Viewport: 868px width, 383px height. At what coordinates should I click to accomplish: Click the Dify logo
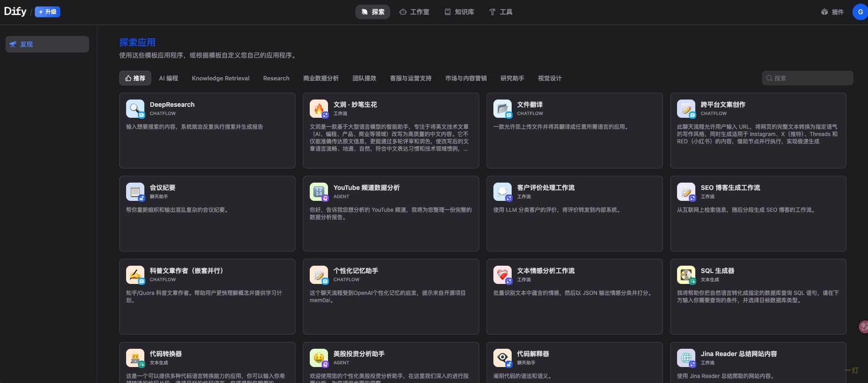tap(15, 12)
